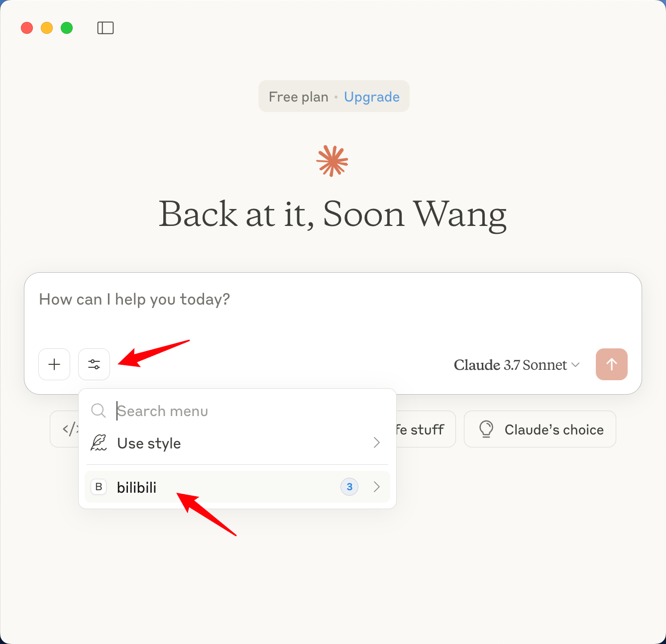Send message with the arrow-up button
The height and width of the screenshot is (644, 666).
coord(612,364)
